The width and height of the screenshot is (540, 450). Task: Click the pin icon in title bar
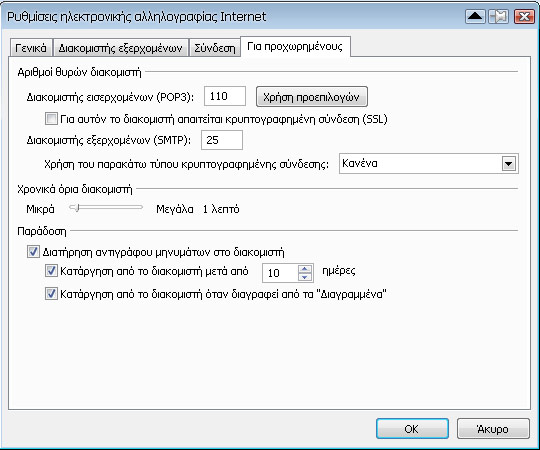tap(499, 16)
